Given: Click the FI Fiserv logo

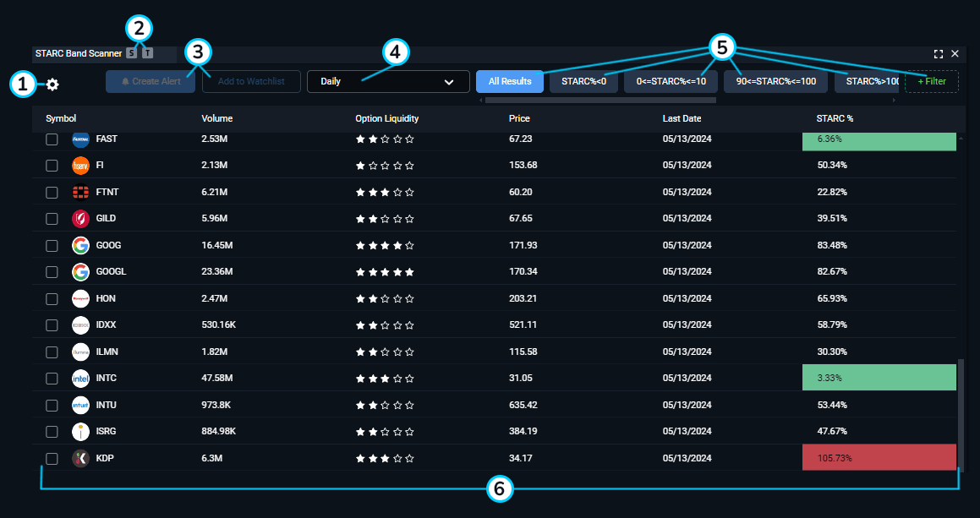Looking at the screenshot, I should coord(80,166).
